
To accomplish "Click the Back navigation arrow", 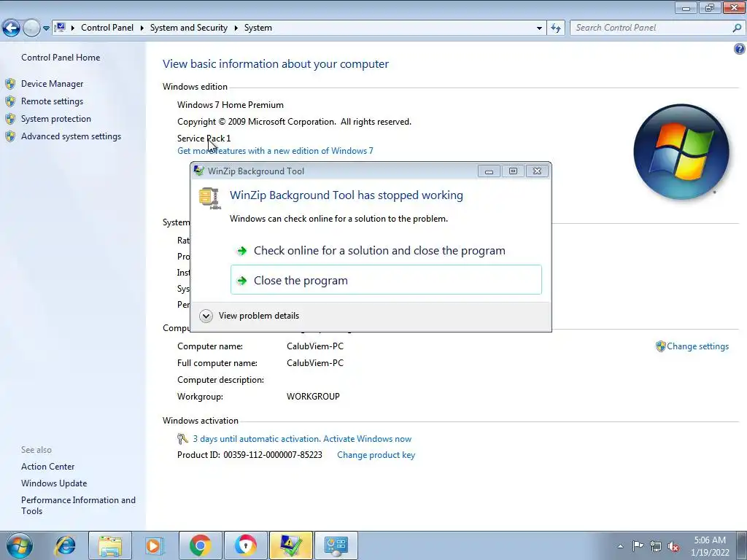I will pos(11,28).
